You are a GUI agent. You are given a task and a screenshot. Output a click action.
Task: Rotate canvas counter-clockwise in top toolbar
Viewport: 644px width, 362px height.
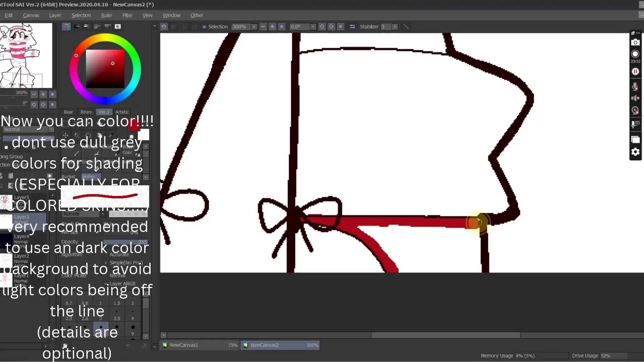pos(322,26)
